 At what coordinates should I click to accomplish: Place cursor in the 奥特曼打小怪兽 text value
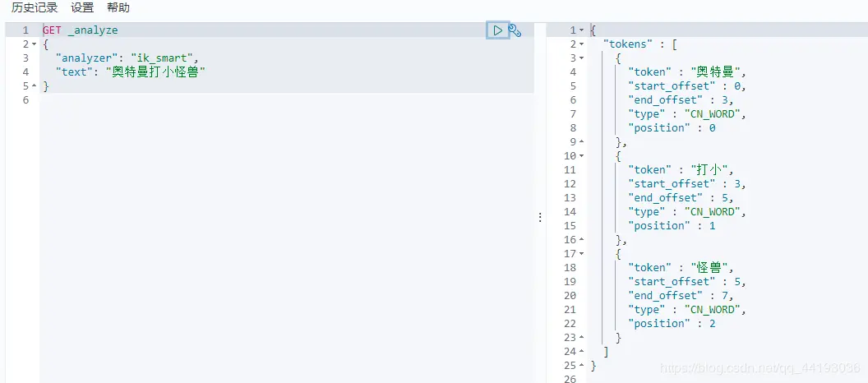[x=155, y=72]
